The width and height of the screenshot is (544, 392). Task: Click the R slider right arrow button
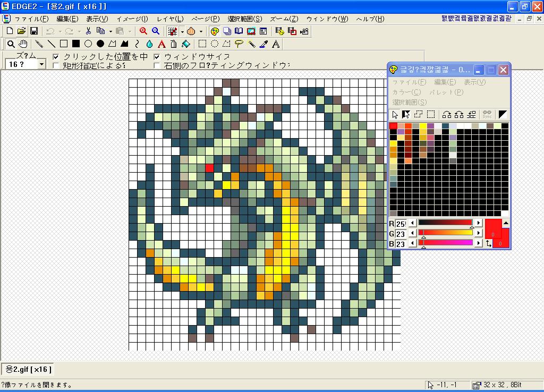tap(479, 223)
